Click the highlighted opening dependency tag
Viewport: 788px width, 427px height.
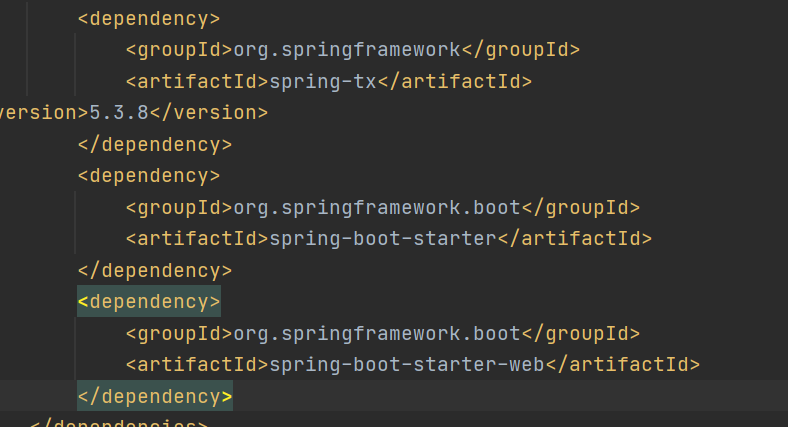tap(149, 301)
